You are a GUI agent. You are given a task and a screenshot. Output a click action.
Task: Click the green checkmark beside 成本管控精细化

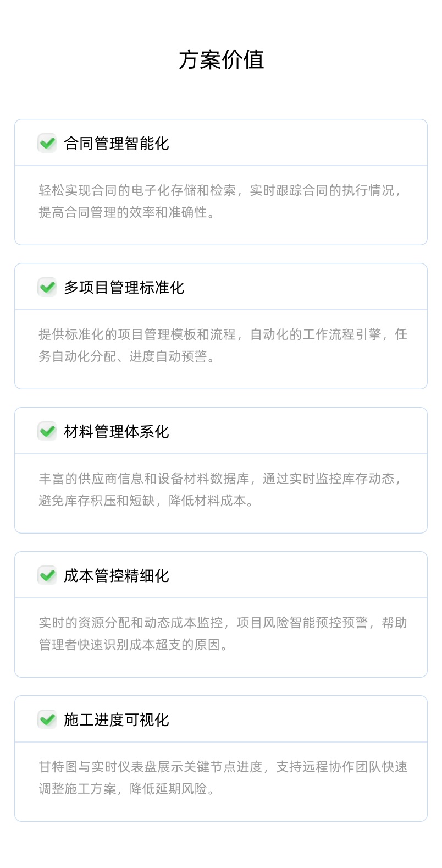coord(47,575)
